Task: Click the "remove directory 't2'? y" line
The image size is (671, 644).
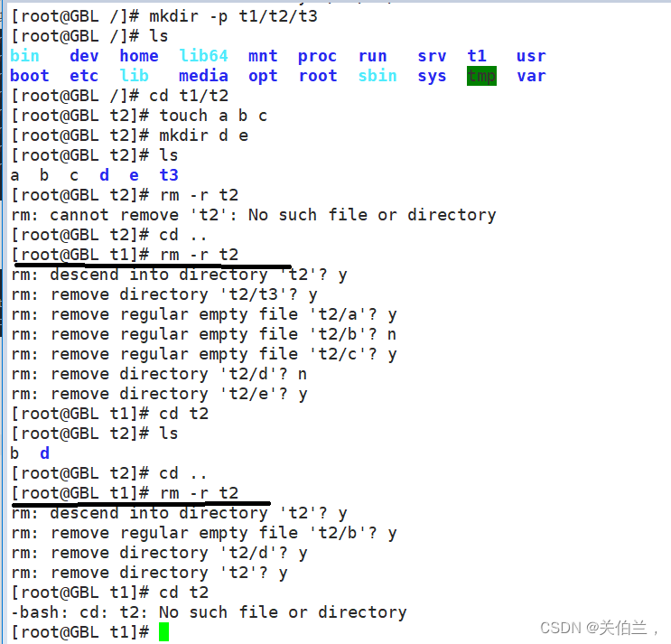Action: tap(149, 573)
